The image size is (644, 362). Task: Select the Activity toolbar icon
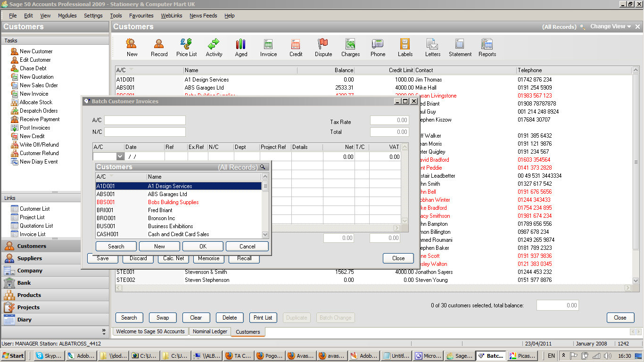[214, 48]
